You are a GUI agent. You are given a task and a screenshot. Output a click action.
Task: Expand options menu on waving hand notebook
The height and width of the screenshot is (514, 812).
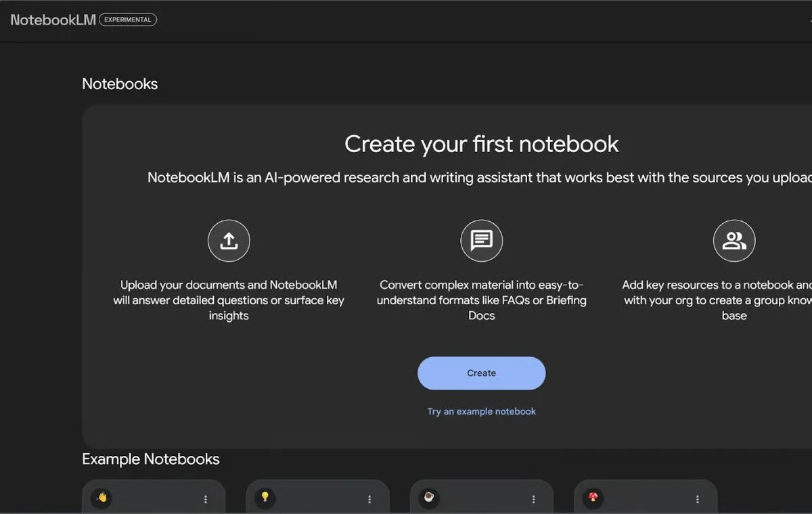click(x=206, y=499)
